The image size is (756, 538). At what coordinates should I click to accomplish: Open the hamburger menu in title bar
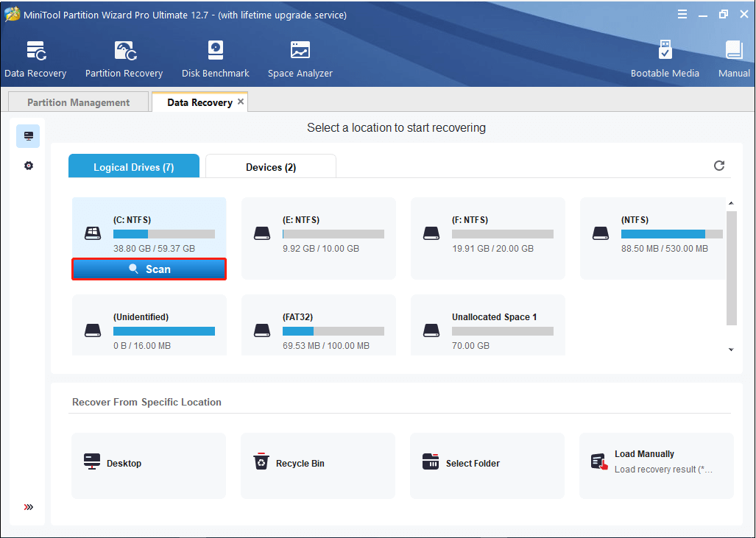coord(682,15)
